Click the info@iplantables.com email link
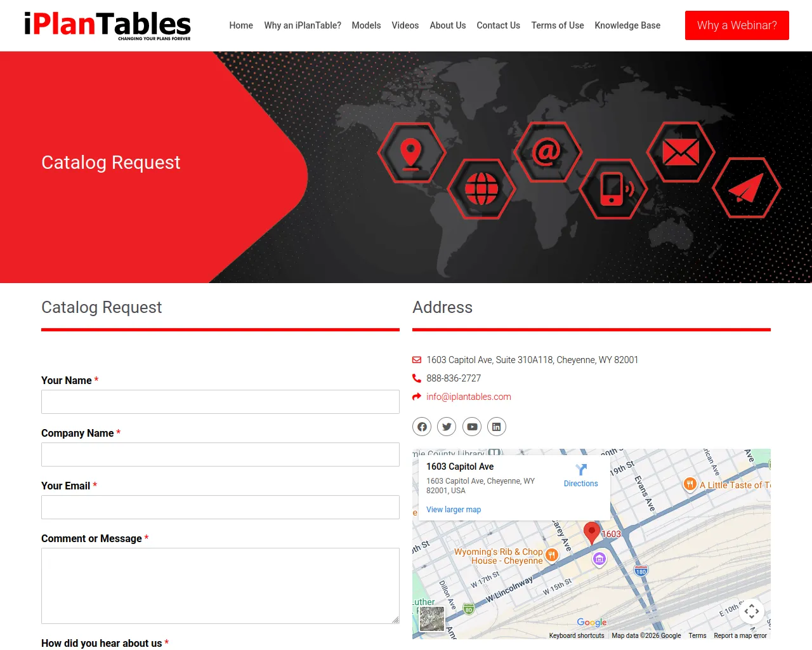The width and height of the screenshot is (812, 650). (x=469, y=397)
